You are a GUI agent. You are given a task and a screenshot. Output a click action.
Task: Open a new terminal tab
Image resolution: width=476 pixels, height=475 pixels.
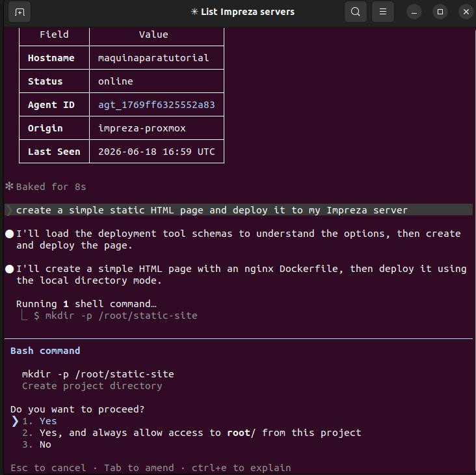point(20,12)
